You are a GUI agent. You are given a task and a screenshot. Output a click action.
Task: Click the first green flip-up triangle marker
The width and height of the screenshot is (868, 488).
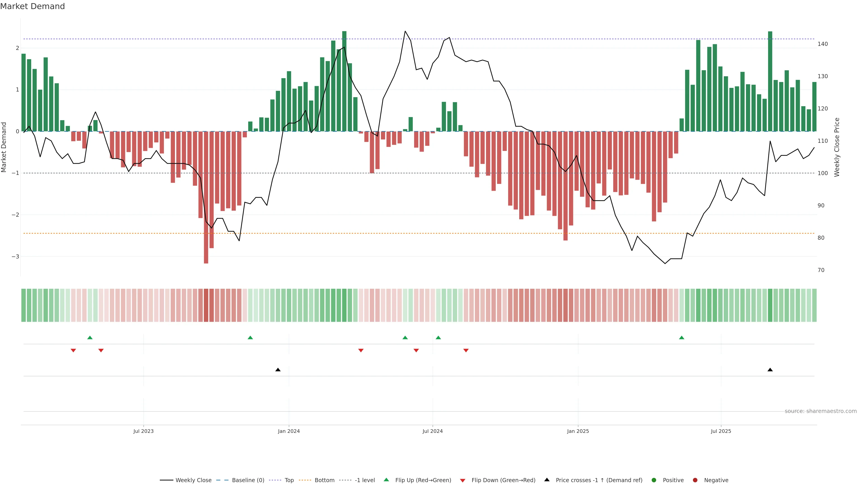[90, 338]
